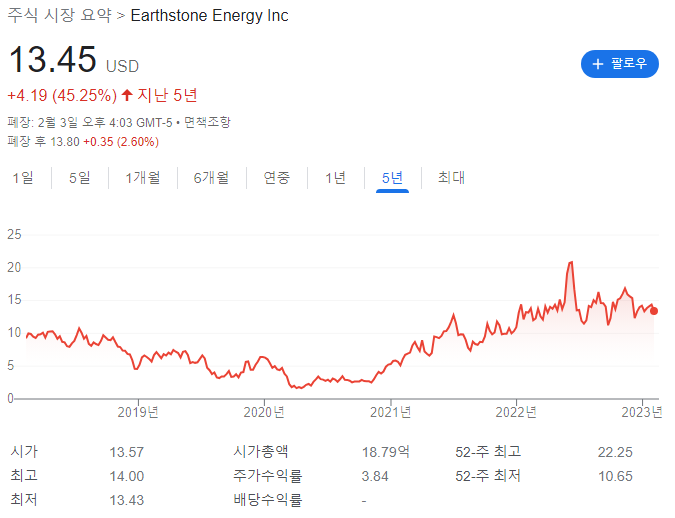Click the 2020년 axis label

(x=264, y=412)
